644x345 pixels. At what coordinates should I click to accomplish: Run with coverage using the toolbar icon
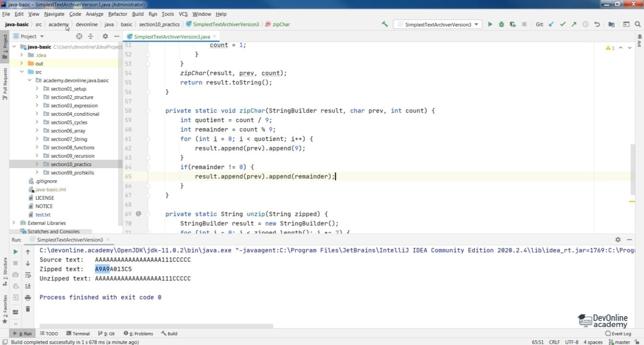(513, 24)
